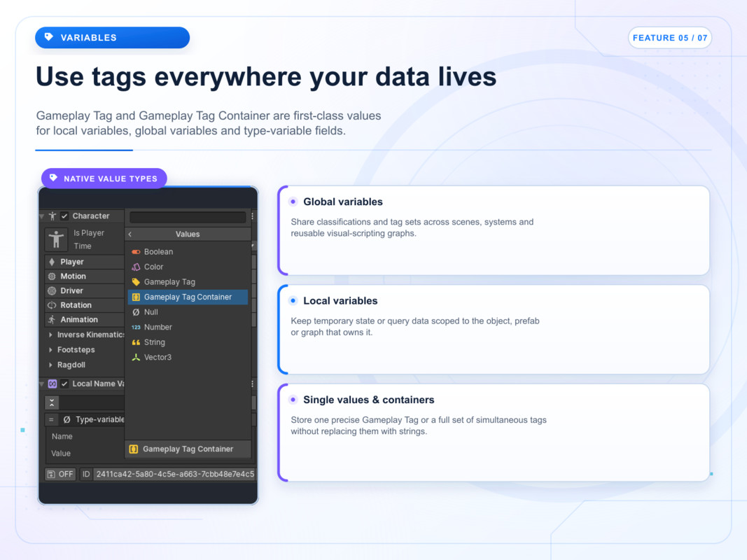The image size is (747, 560).
Task: Click the yellow Gameplay Tag icon
Action: (x=136, y=282)
